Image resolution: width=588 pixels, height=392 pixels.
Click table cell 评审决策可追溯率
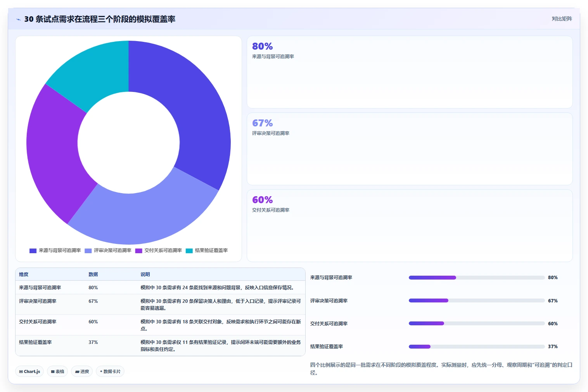point(38,301)
